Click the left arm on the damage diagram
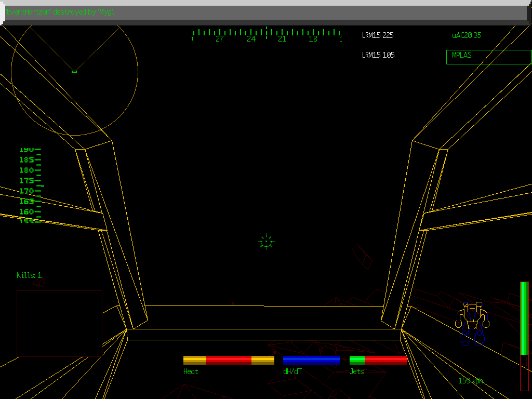Screen dimensions: 532x399 [459, 320]
